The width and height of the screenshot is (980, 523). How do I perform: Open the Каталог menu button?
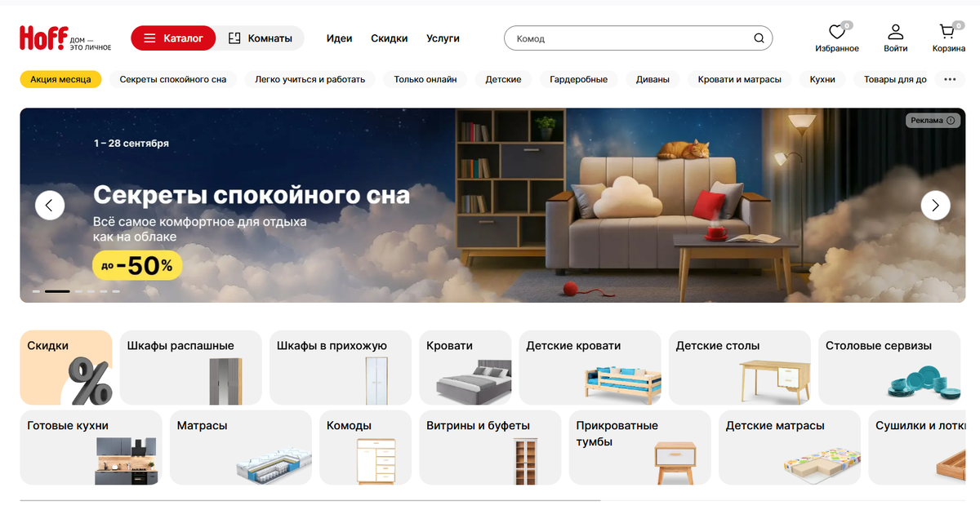click(x=173, y=38)
